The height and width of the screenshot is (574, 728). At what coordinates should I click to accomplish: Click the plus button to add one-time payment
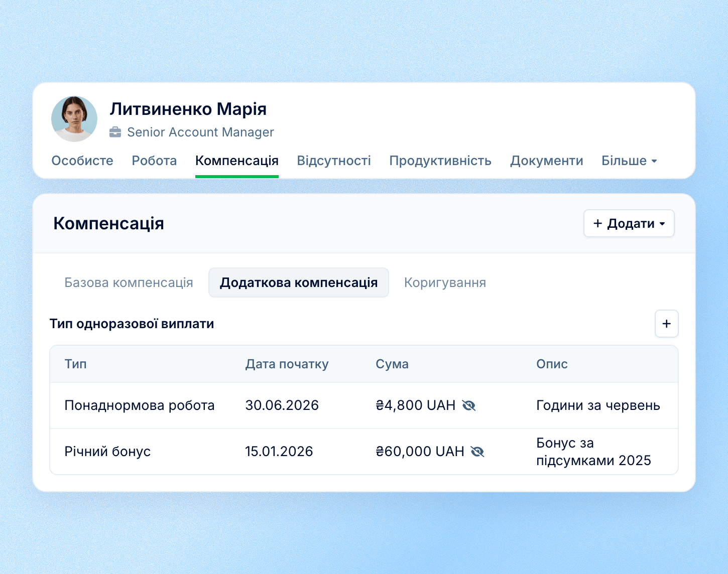pyautogui.click(x=667, y=324)
